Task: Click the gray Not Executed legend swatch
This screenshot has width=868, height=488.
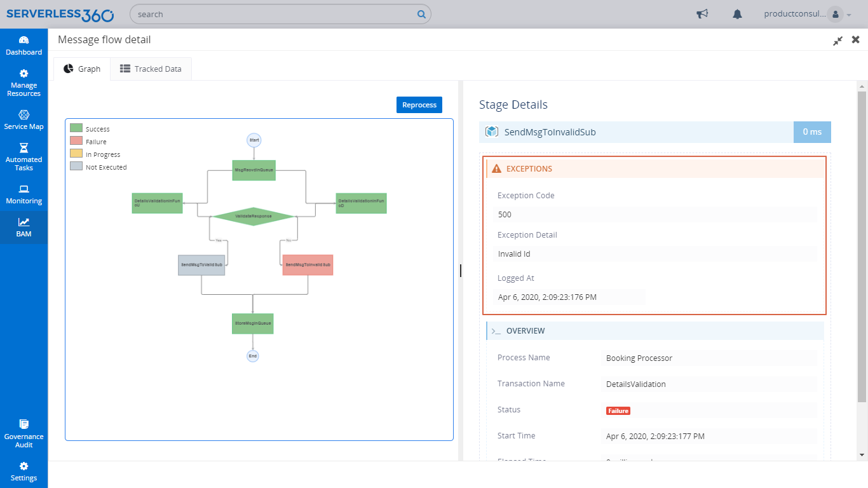Action: (x=76, y=166)
